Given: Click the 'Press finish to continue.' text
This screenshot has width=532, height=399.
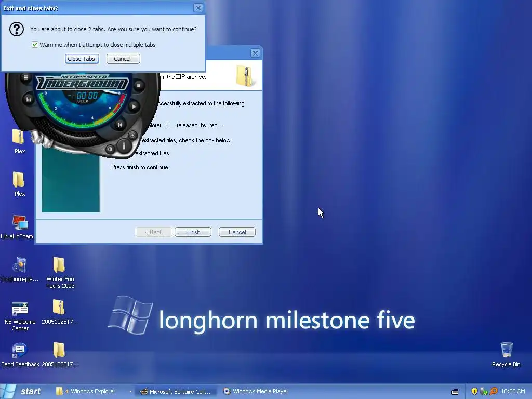Looking at the screenshot, I should (x=140, y=167).
